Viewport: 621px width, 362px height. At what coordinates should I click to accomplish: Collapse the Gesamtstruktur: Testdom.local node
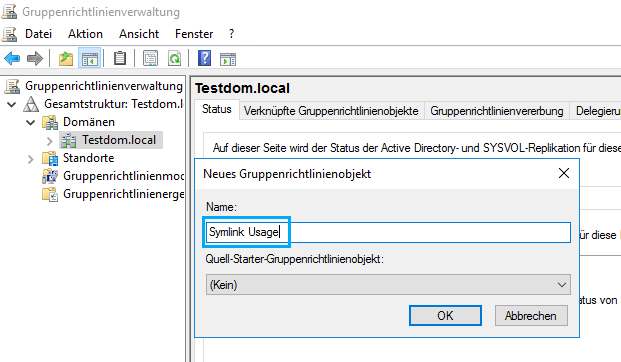point(12,105)
